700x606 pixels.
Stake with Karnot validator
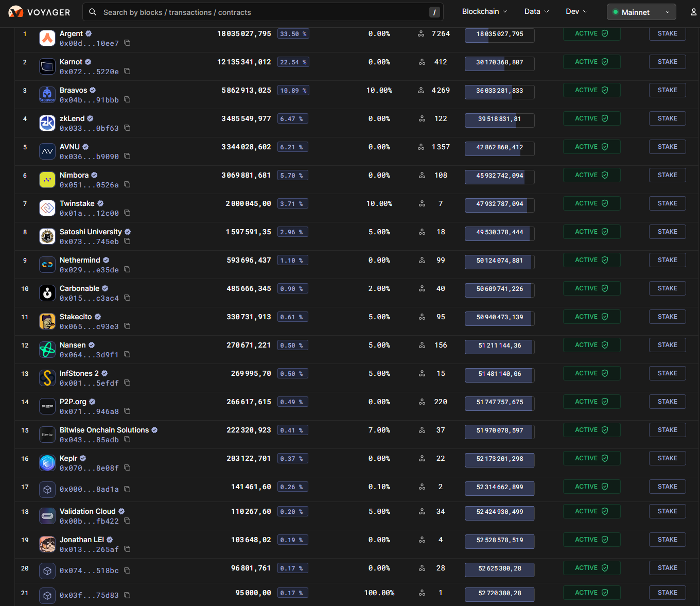point(667,62)
